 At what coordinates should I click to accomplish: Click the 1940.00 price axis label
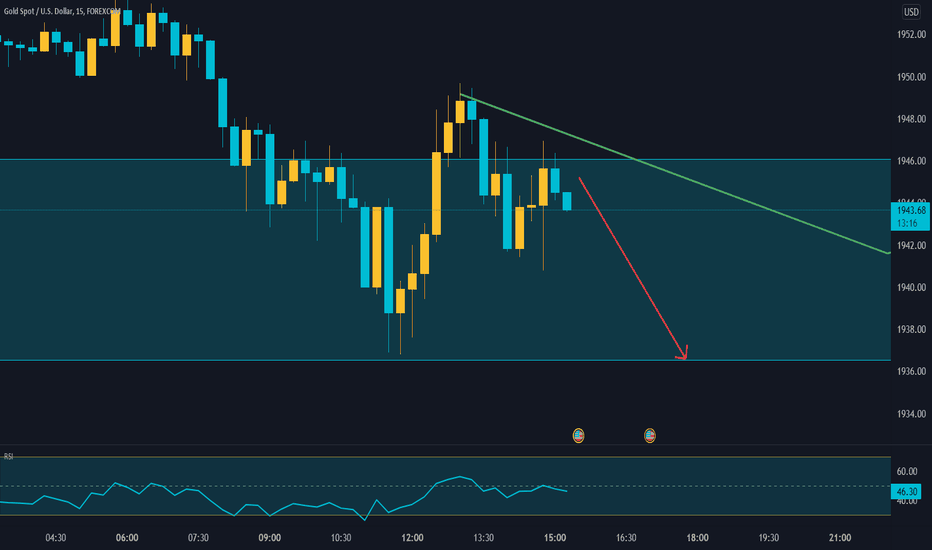[911, 287]
